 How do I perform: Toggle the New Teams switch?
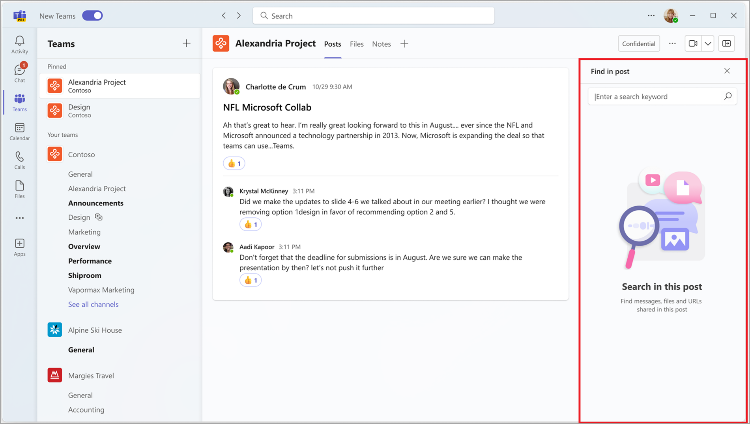point(92,16)
